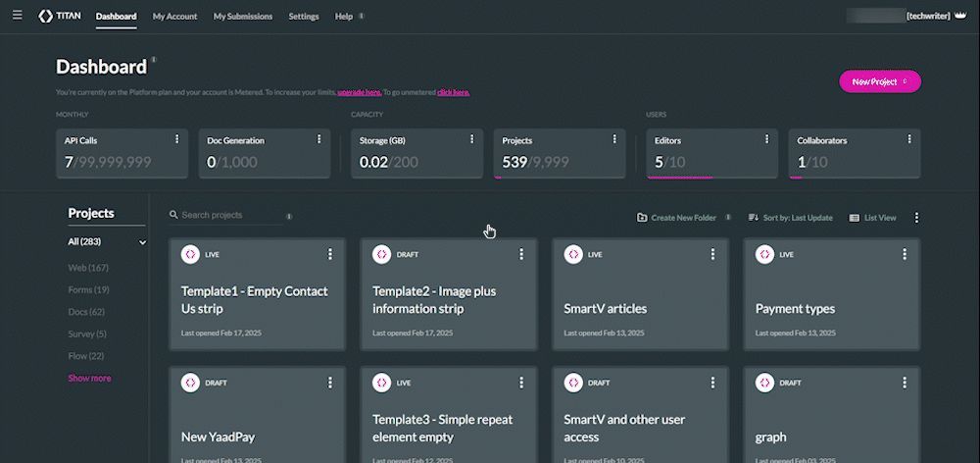Open kebab menu on Payment types project
Screen dimensions: 980x463
pos(904,254)
